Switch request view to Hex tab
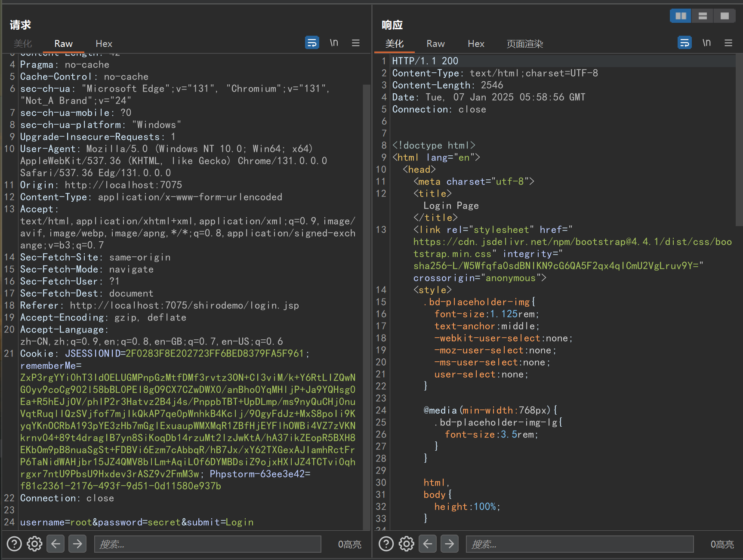 [104, 43]
